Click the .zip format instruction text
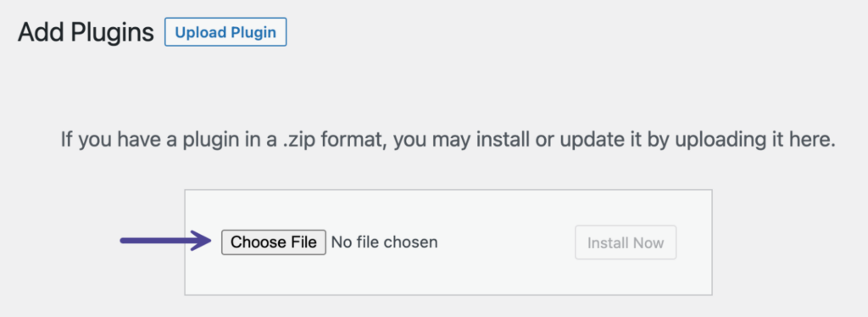 tap(448, 140)
